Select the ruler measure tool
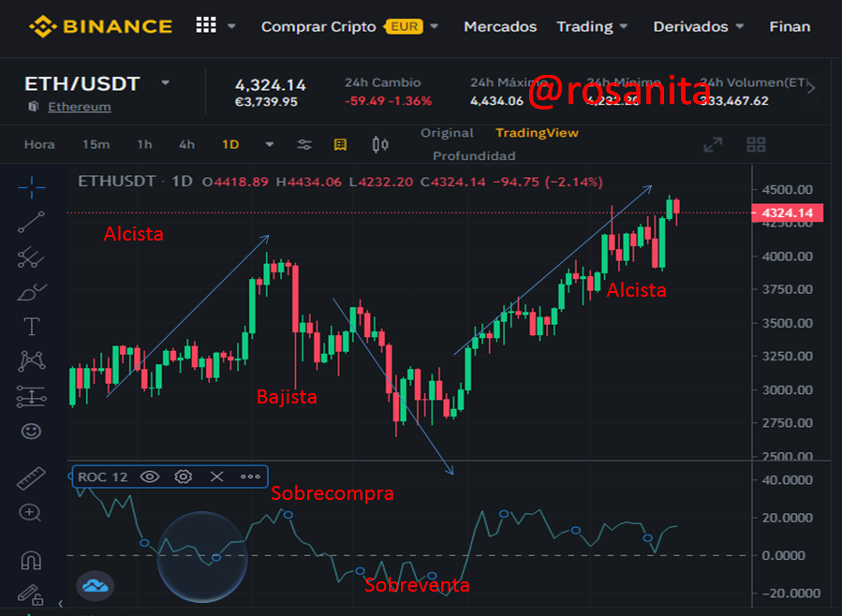This screenshot has height=616, width=842. pyautogui.click(x=31, y=478)
